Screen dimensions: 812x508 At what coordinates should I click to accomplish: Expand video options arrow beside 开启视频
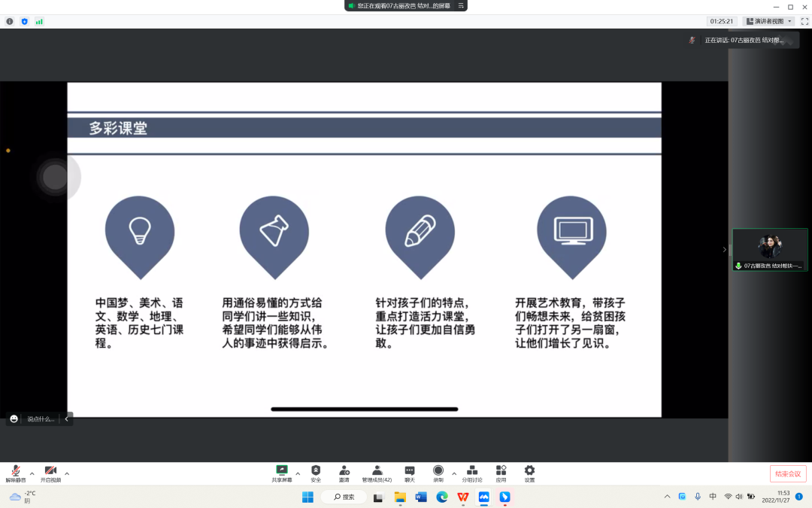67,474
